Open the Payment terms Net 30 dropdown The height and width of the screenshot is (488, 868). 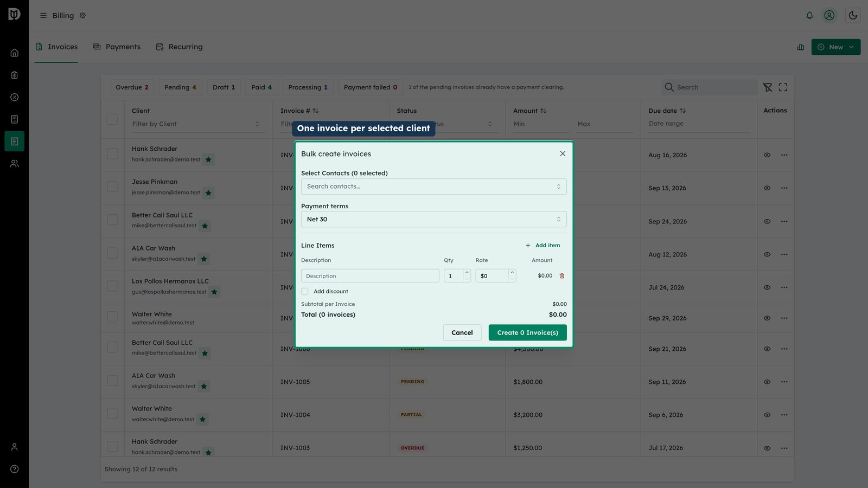434,219
